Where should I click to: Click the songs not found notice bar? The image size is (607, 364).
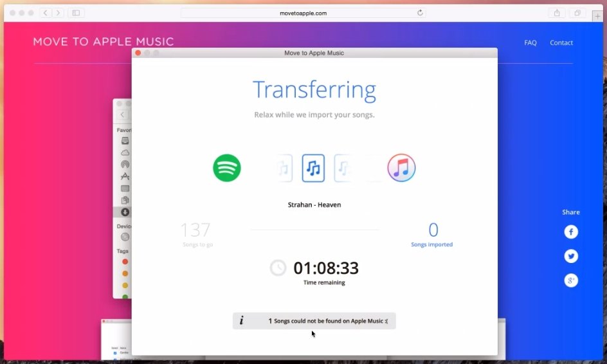pos(314,321)
